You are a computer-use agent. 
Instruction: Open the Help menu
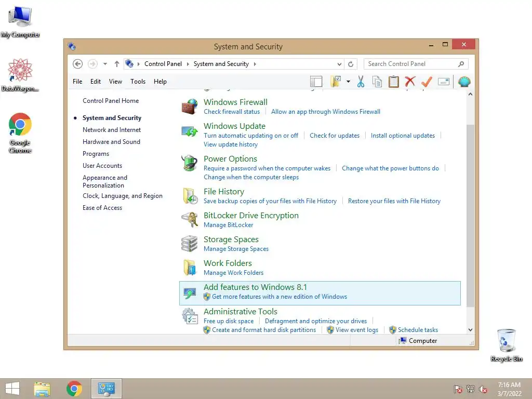point(160,82)
